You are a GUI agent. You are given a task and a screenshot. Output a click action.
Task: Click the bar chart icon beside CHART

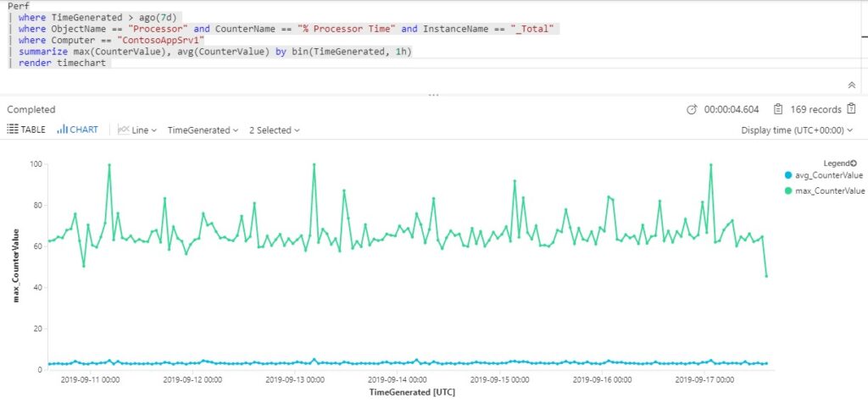point(62,130)
